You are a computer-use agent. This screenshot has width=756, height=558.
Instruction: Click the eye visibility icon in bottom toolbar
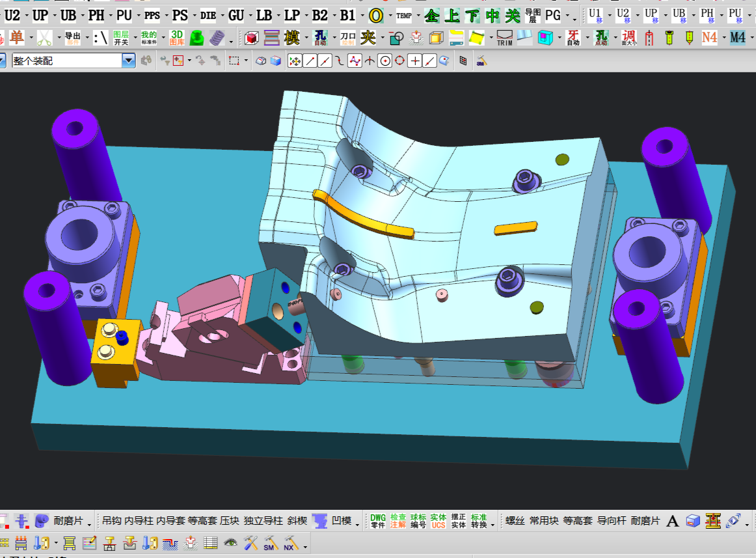click(231, 543)
